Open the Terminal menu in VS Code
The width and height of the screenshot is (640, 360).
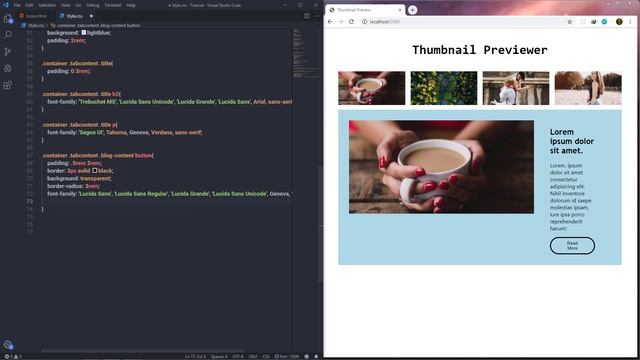(113, 5)
